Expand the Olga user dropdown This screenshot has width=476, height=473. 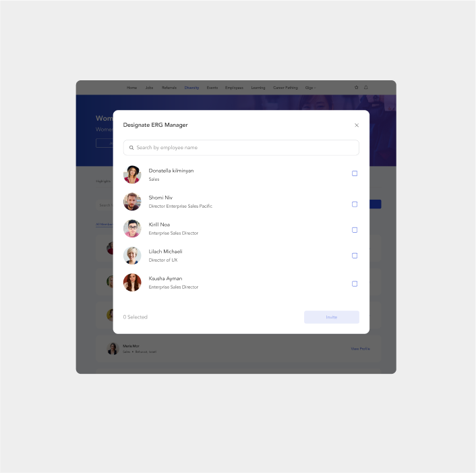310,88
